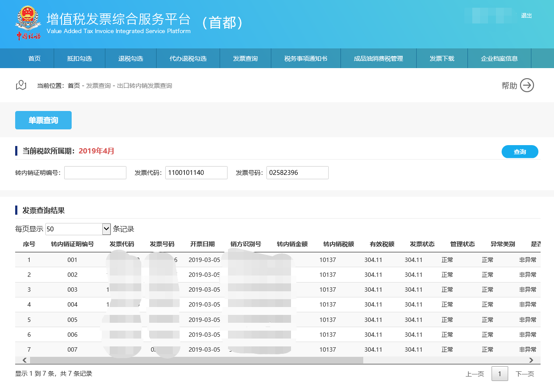Click the national tax emblem logo

tap(28, 22)
